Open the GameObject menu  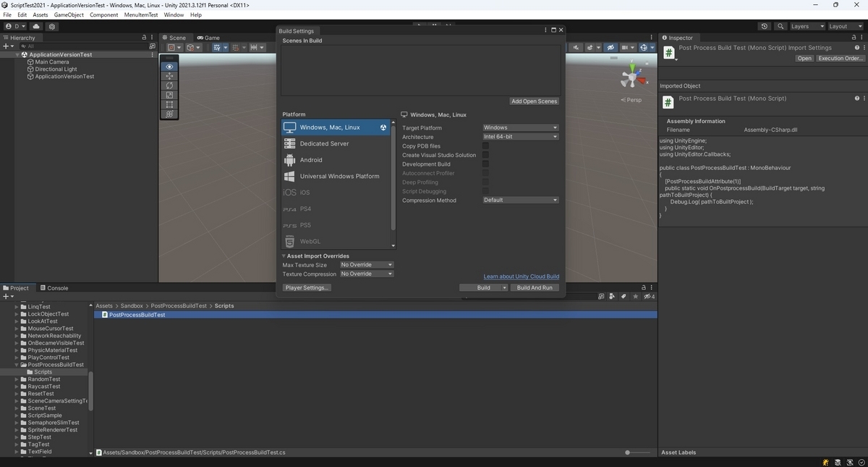(69, 14)
